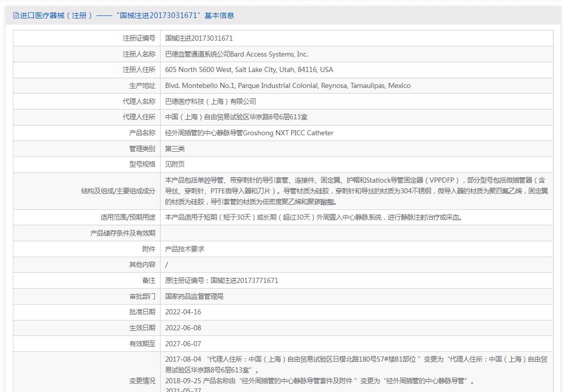Screen dimensions: 563x392
Task: Click the 批准日期 label
Action: pos(142,312)
